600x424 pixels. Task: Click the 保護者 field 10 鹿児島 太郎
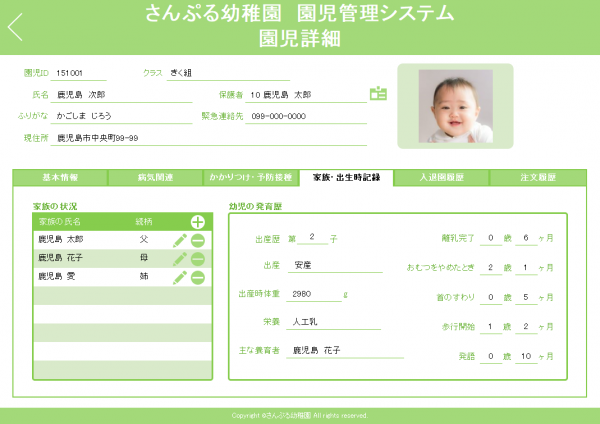tap(306, 95)
